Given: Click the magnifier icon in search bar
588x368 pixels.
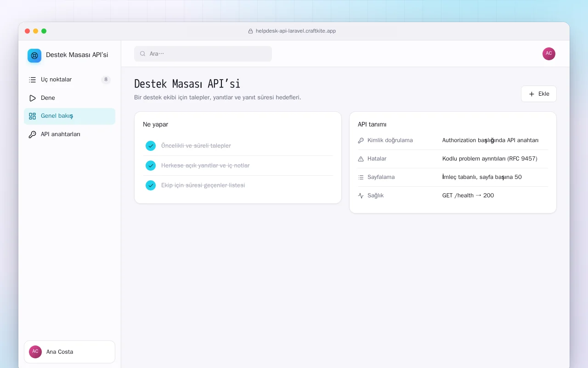Looking at the screenshot, I should click(x=143, y=54).
